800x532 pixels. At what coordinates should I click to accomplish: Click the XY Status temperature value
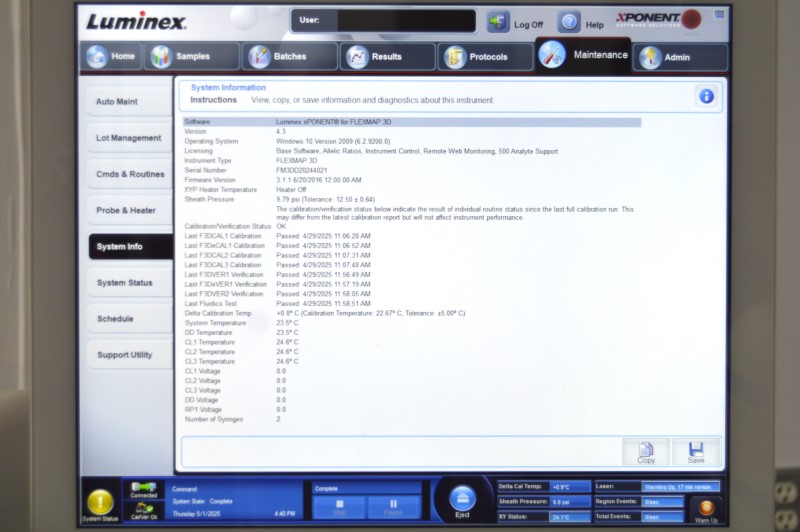570,517
